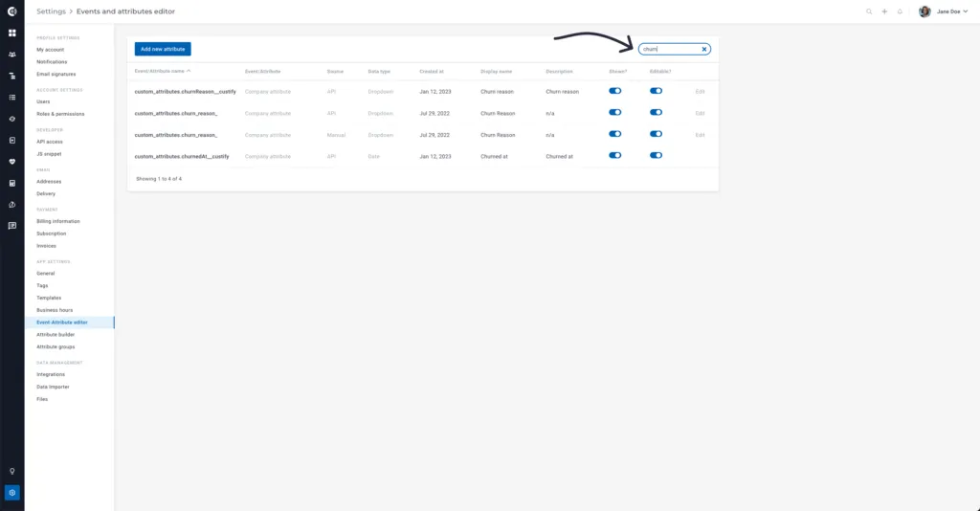Click the Custify logo icon

[x=11, y=11]
